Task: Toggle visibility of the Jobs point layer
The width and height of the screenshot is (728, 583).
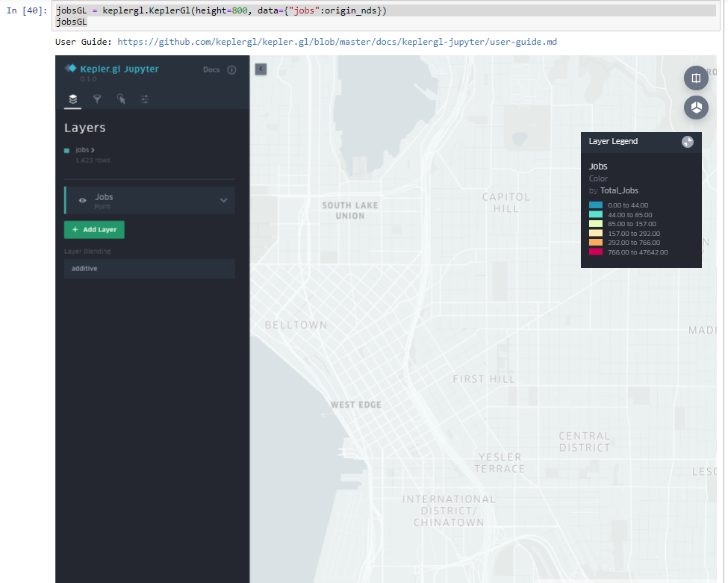Action: click(81, 200)
